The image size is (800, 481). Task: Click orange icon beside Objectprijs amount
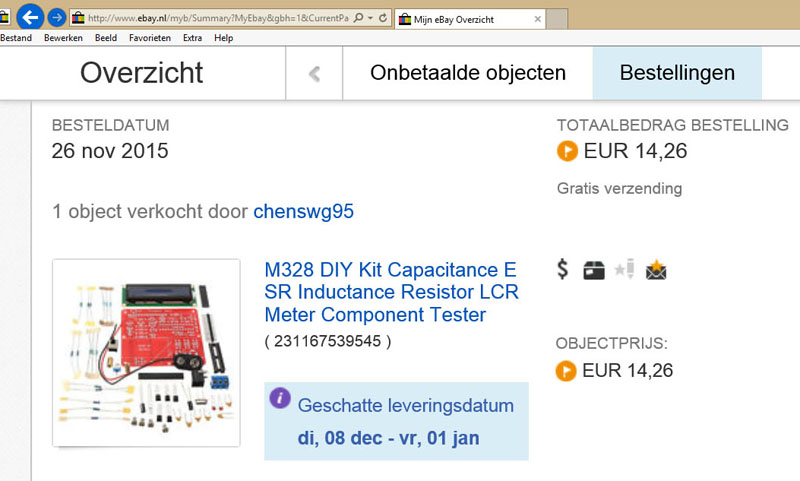566,371
